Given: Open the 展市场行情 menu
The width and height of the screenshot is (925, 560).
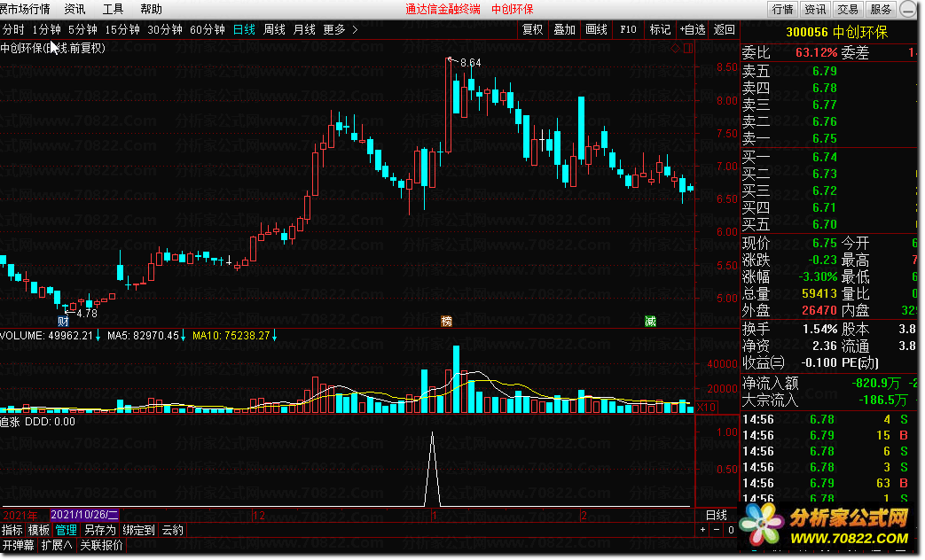Looking at the screenshot, I should 25,10.
